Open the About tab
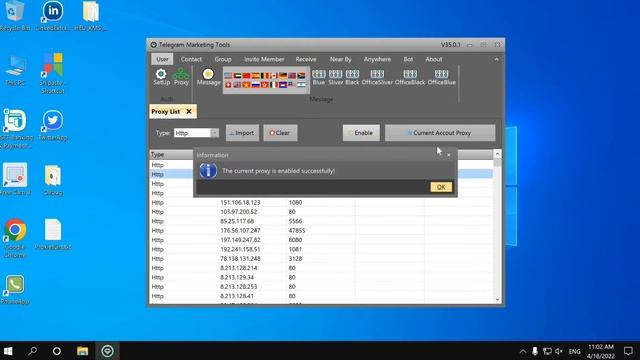Image resolution: width=640 pixels, height=360 pixels. click(433, 59)
